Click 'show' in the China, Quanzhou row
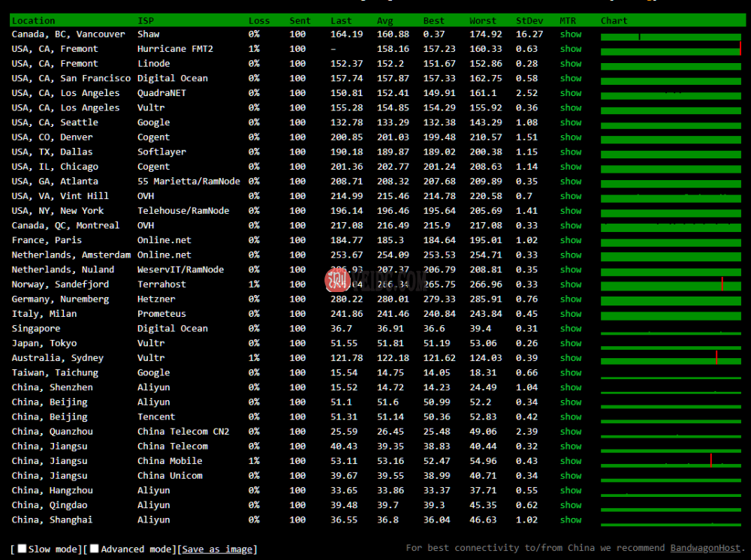 [571, 431]
